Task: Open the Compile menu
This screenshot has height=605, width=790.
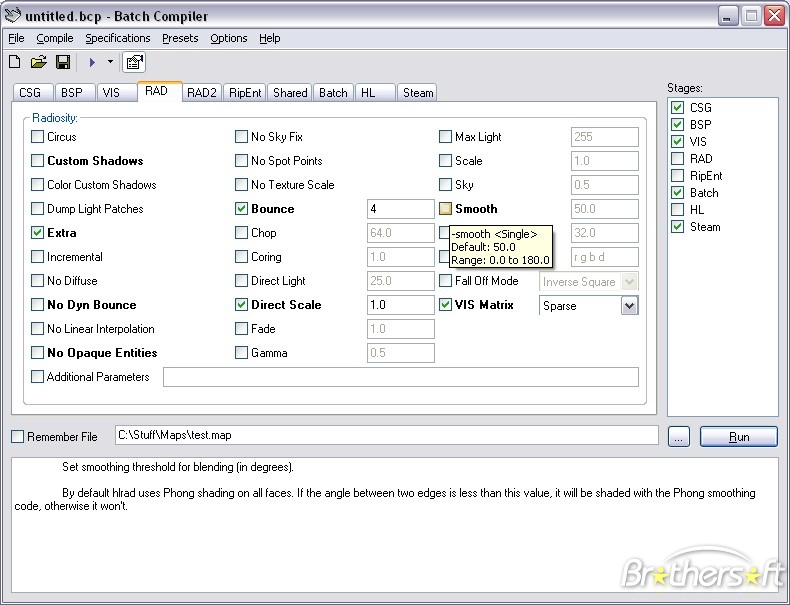Action: [x=54, y=38]
